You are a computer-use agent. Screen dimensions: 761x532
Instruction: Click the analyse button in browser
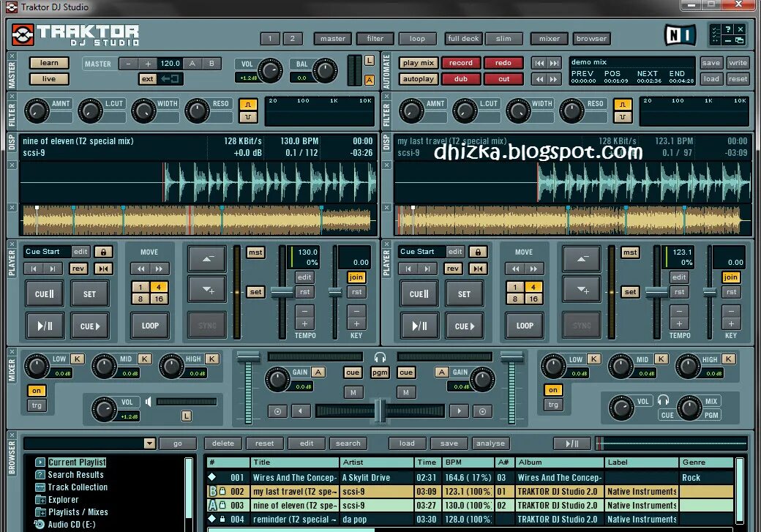tap(490, 443)
